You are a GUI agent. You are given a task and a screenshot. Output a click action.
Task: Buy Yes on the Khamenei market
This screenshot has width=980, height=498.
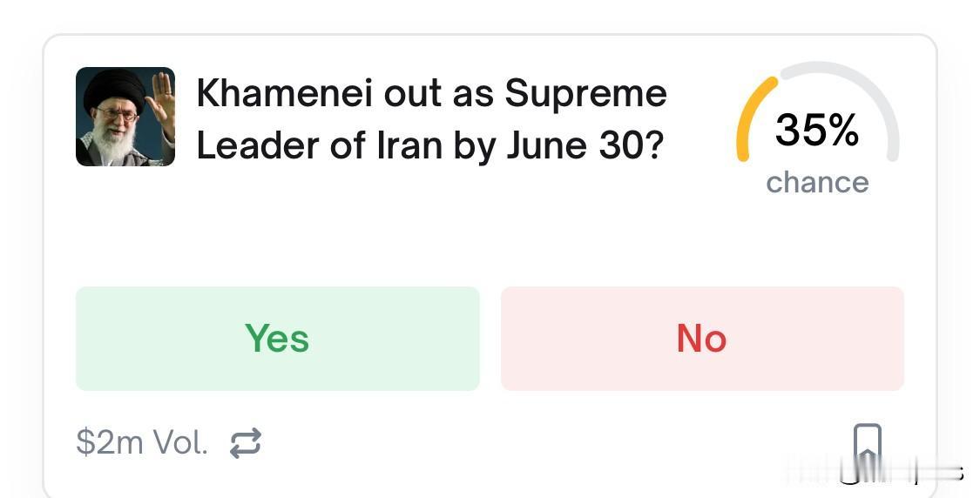277,338
